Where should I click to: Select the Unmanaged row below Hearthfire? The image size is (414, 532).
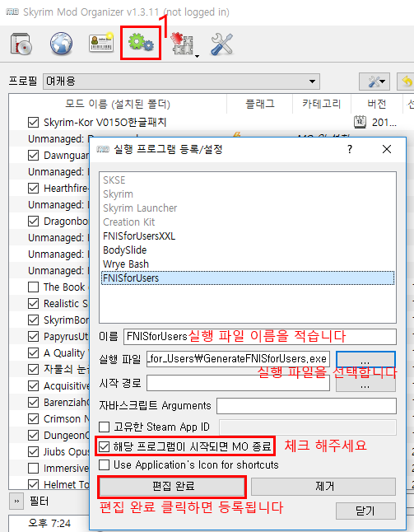click(49, 205)
